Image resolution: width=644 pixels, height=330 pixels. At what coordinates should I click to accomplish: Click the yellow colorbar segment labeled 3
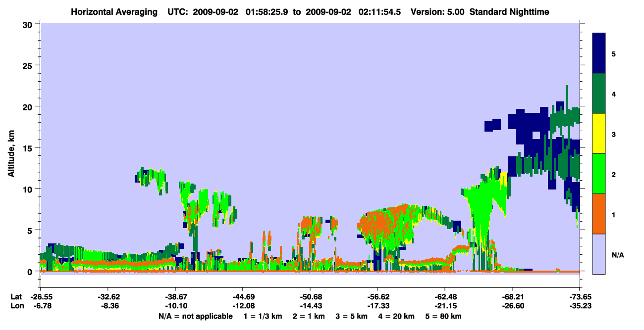(x=599, y=134)
